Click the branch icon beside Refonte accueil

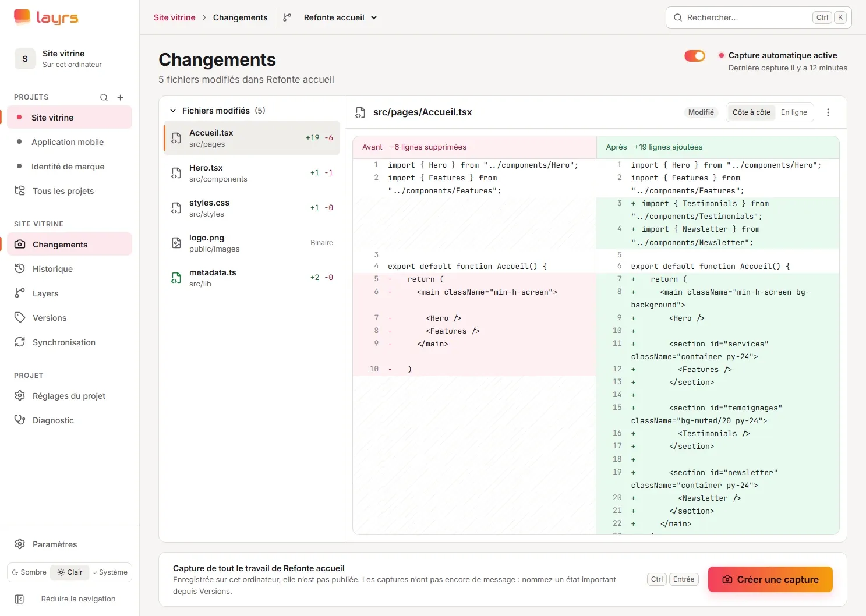(x=287, y=17)
